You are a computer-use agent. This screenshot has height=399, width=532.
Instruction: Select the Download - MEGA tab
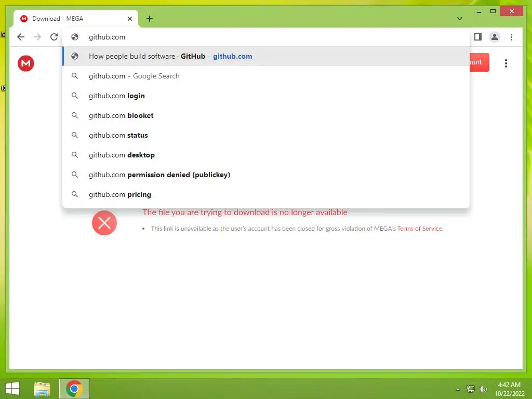(x=76, y=19)
